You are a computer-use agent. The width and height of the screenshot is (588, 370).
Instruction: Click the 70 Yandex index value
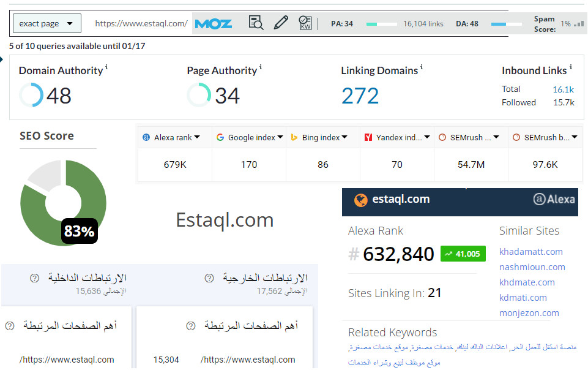396,165
